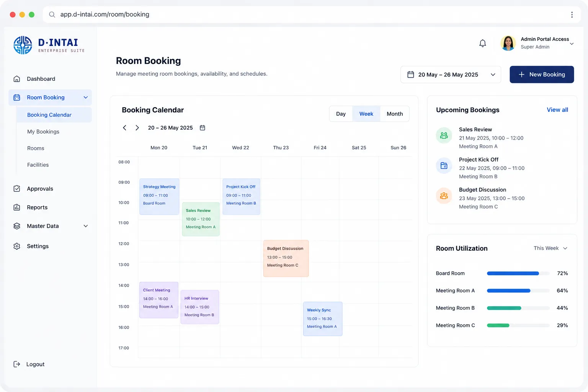Open the 20 May – 26 May 2025 dropdown
Image resolution: width=588 pixels, height=392 pixels.
click(451, 75)
